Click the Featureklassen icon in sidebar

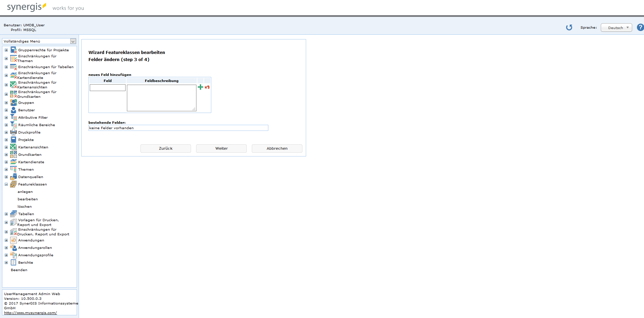[13, 184]
